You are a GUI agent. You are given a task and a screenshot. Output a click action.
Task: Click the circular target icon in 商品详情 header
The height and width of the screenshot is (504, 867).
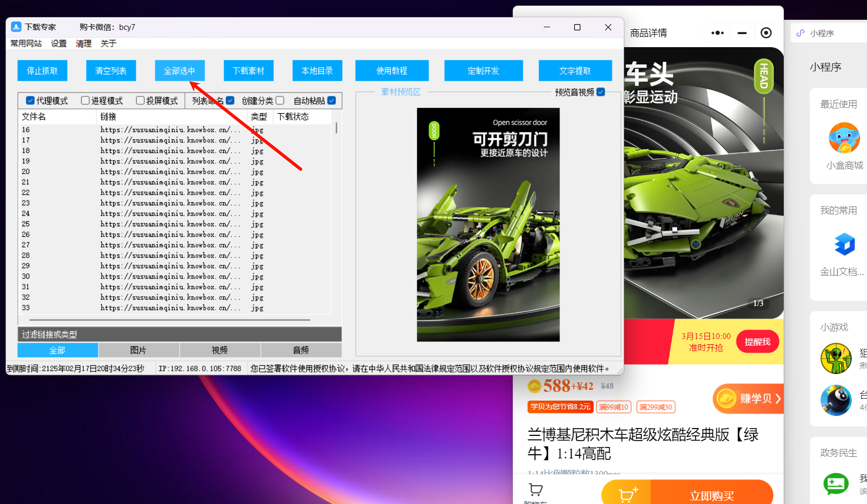(x=766, y=33)
